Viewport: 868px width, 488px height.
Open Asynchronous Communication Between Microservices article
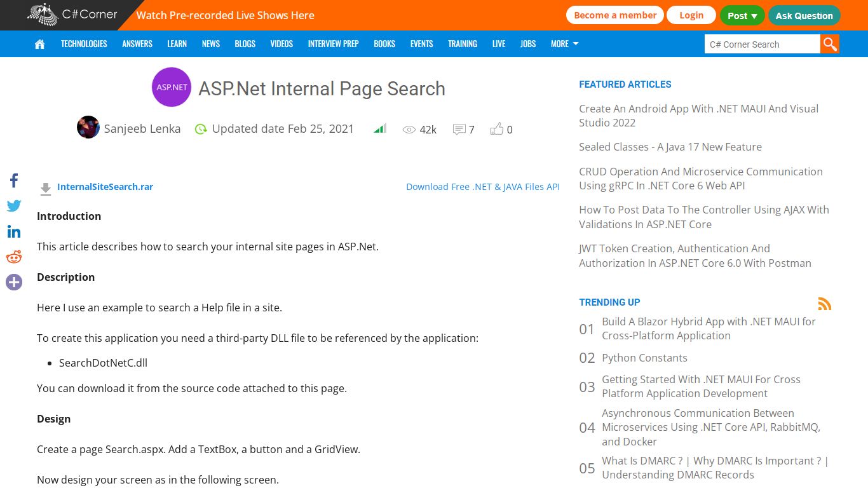pos(711,427)
